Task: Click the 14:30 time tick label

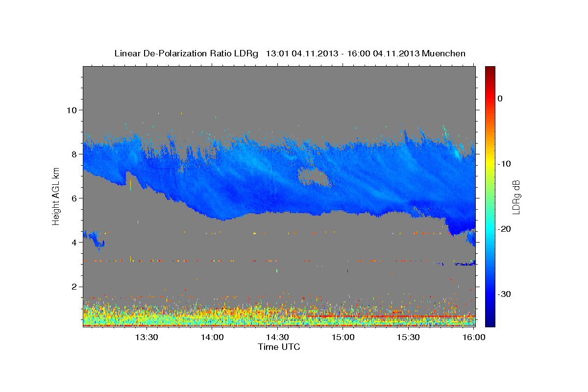Action: coord(278,338)
